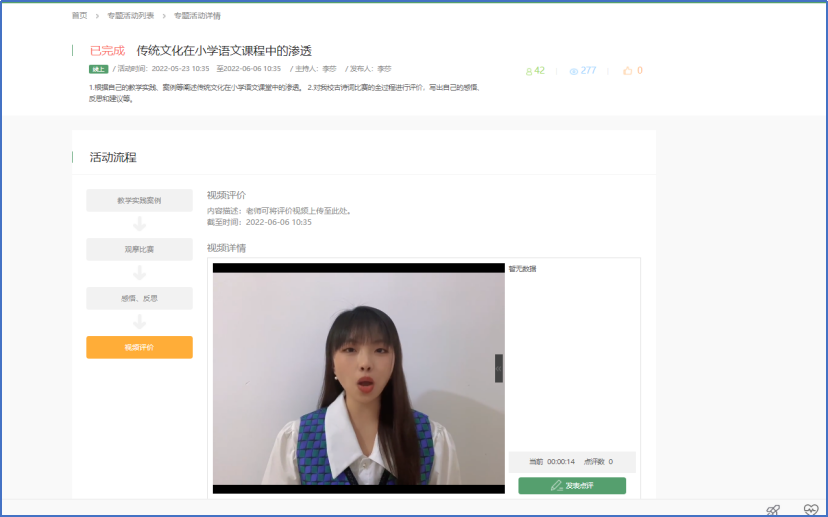This screenshot has height=517, width=828.
Task: Click the green 线上 tag
Action: 98,69
